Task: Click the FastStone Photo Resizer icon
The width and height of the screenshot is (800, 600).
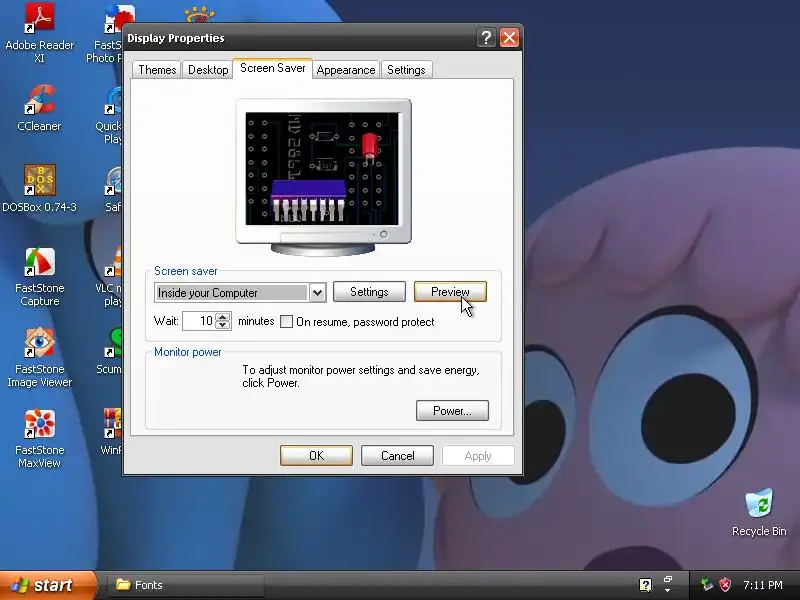Action: 105,32
